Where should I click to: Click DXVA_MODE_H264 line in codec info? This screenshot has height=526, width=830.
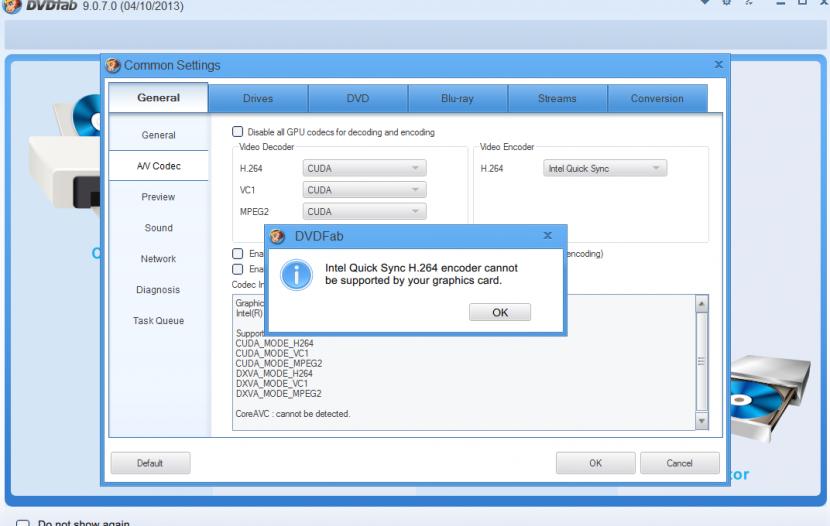pos(274,373)
